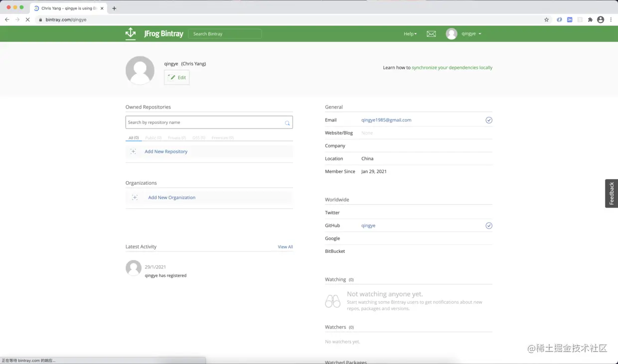This screenshot has width=618, height=364.
Task: Click the verified checkmark next to GitHub
Action: [489, 226]
